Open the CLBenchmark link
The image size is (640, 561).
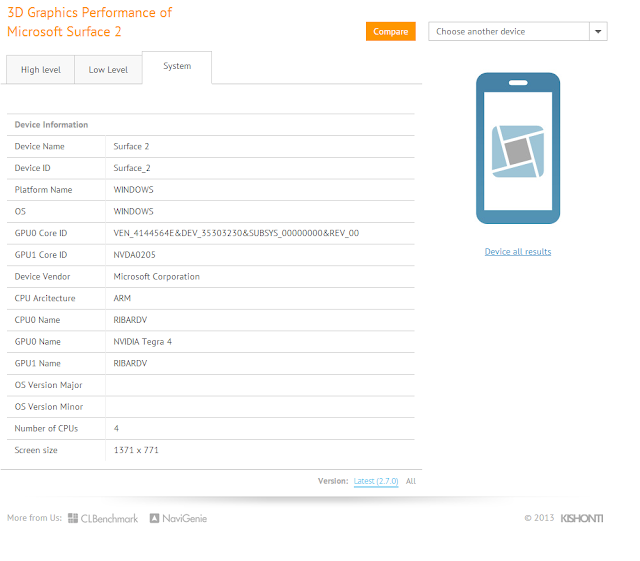click(x=109, y=519)
